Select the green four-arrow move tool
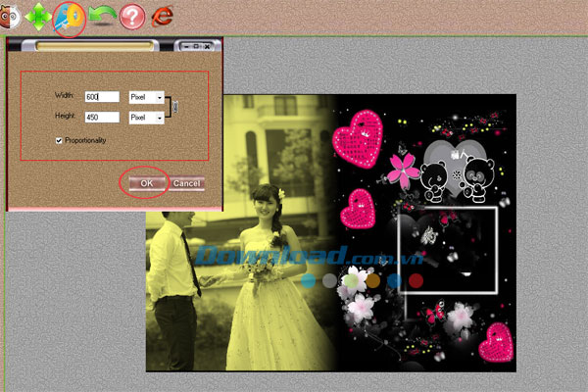The width and height of the screenshot is (588, 392). [39, 16]
